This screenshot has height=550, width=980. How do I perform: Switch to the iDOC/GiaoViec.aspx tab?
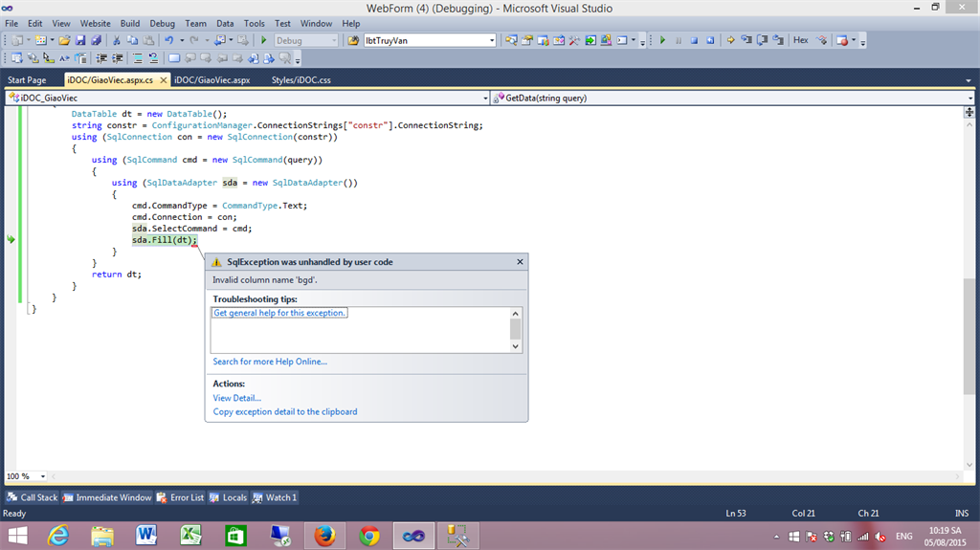pyautogui.click(x=212, y=80)
